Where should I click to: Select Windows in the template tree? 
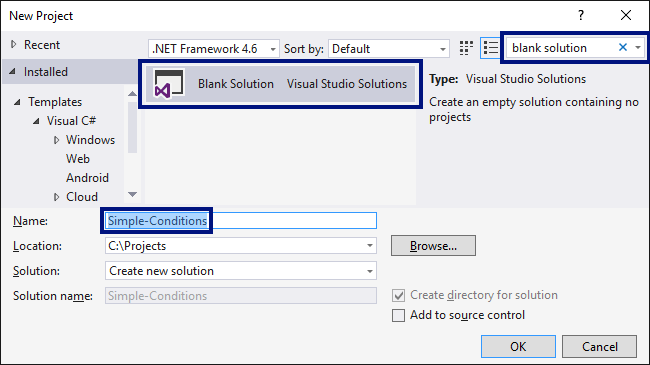(90, 140)
